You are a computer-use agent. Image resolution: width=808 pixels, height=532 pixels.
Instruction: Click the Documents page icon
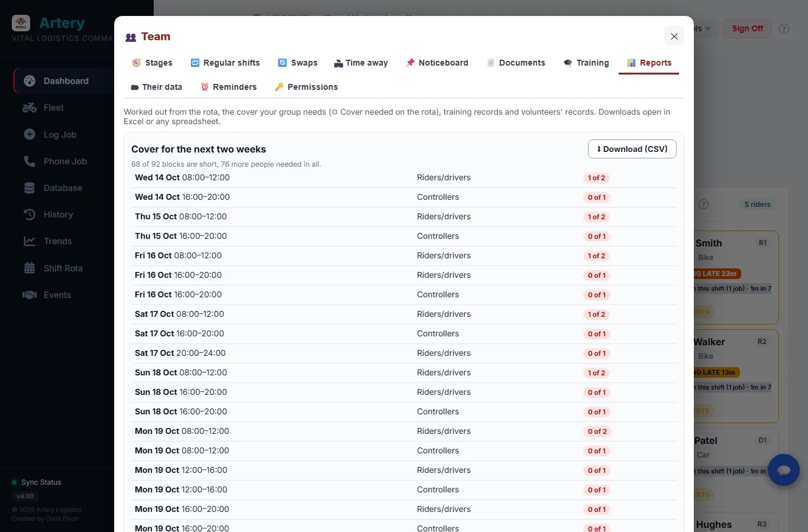490,63
